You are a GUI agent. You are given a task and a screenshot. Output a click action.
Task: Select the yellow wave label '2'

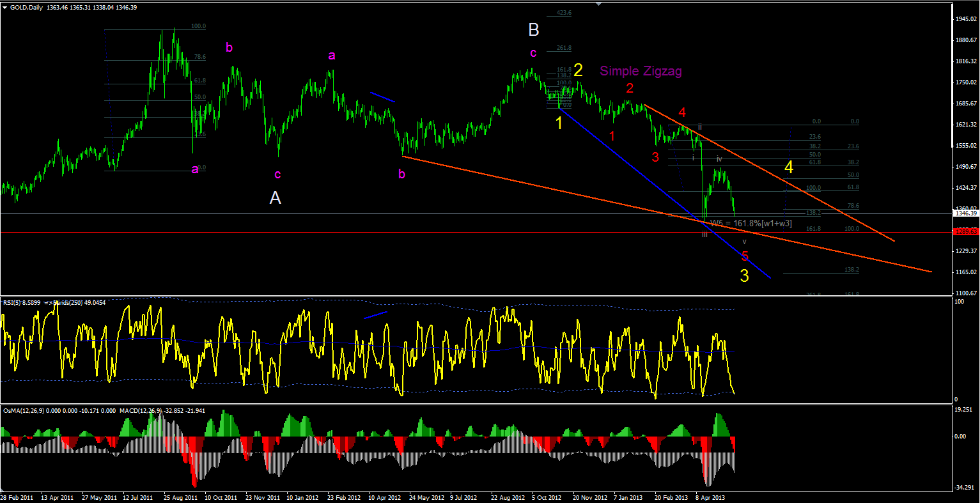(578, 70)
